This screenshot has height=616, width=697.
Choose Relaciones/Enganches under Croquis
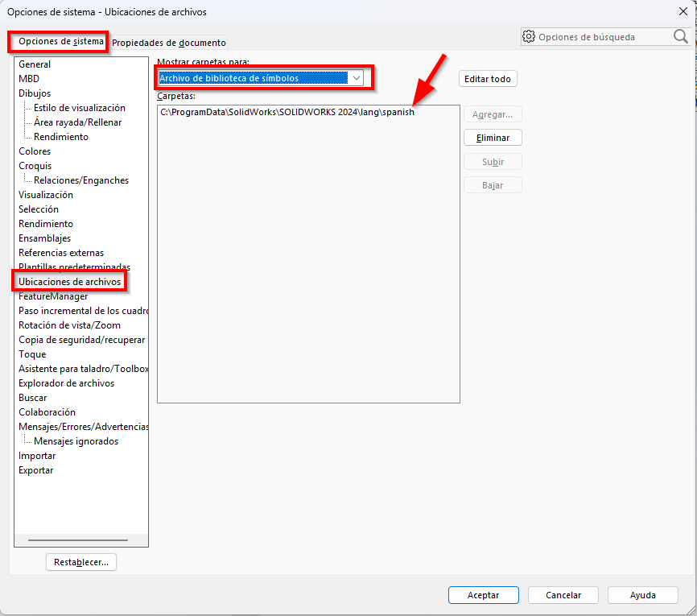[80, 180]
